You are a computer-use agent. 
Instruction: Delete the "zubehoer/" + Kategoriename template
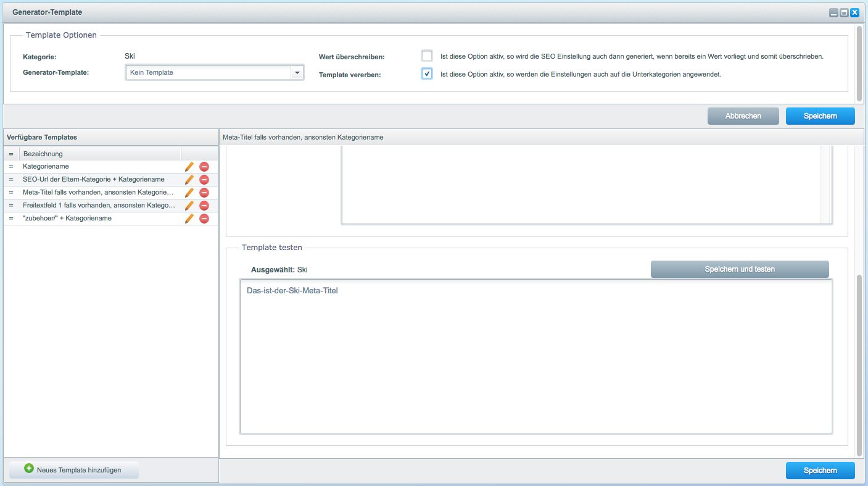click(x=204, y=219)
